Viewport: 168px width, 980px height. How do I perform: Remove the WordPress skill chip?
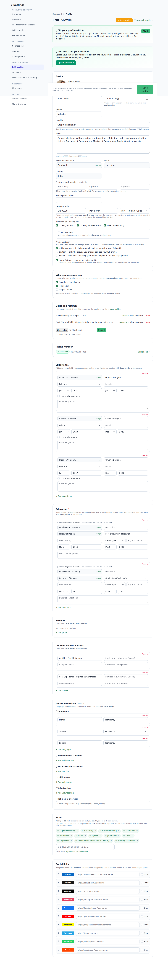pos(71,836)
